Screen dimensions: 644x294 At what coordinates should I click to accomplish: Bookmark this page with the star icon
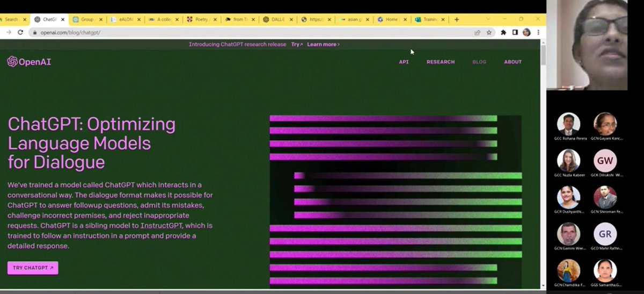click(489, 32)
